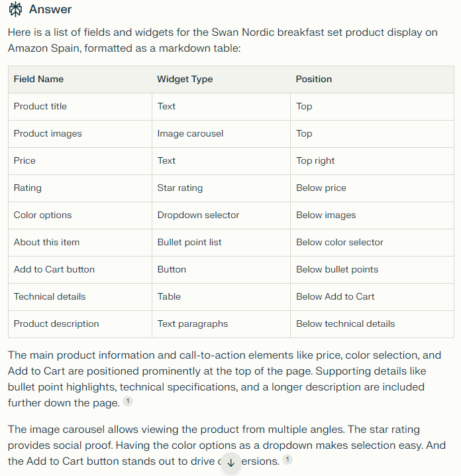Click the 'Star rating' table cell
The height and width of the screenshot is (476, 461).
180,188
